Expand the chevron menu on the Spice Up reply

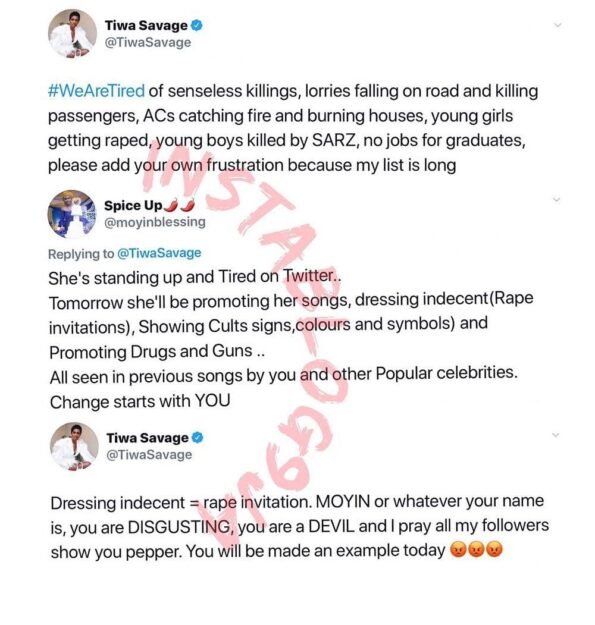coord(557,199)
